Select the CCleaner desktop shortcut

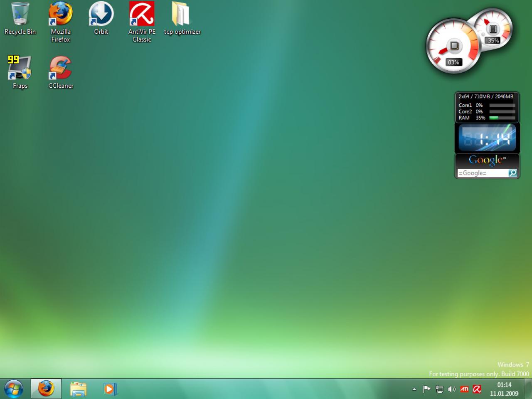pyautogui.click(x=61, y=72)
